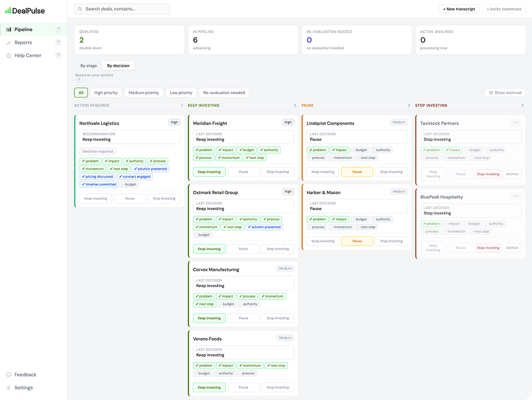Click the New transcript button
Image resolution: width=532 pixels, height=400 pixels.
click(459, 9)
